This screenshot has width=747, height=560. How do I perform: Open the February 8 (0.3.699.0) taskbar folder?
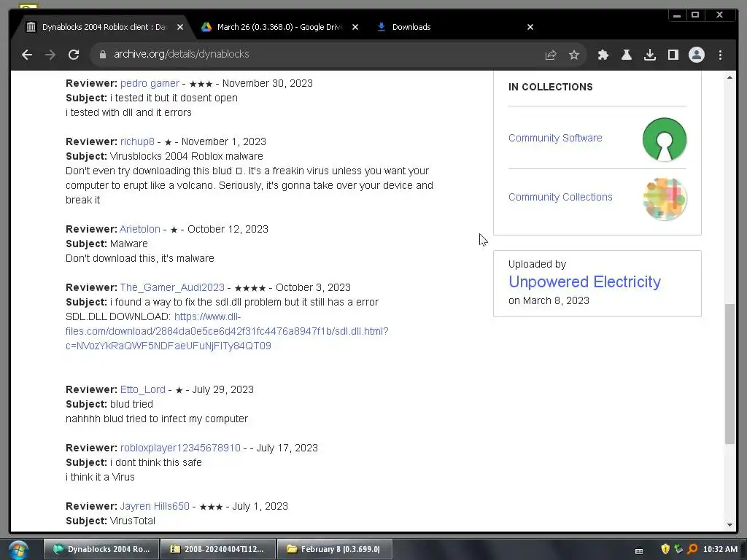334,549
